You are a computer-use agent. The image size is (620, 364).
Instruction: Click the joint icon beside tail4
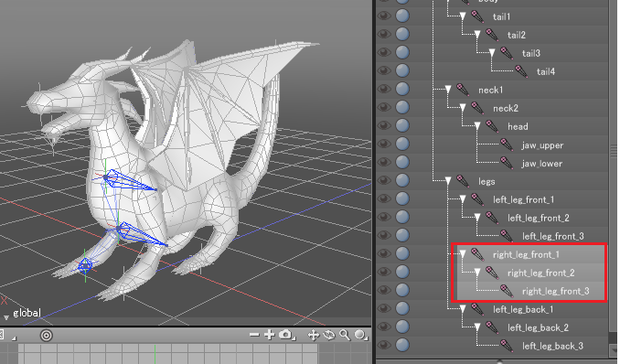click(521, 71)
